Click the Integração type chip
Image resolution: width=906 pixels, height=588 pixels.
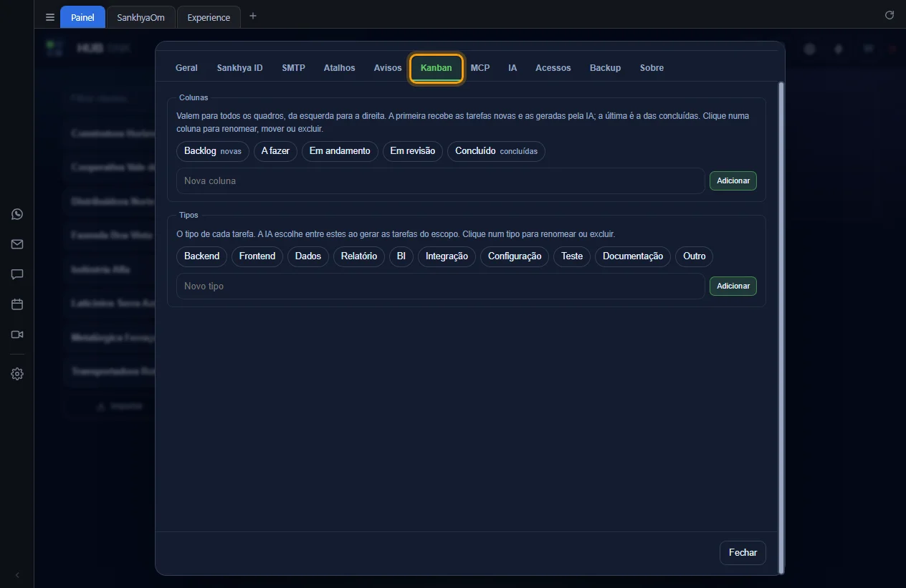(x=447, y=256)
